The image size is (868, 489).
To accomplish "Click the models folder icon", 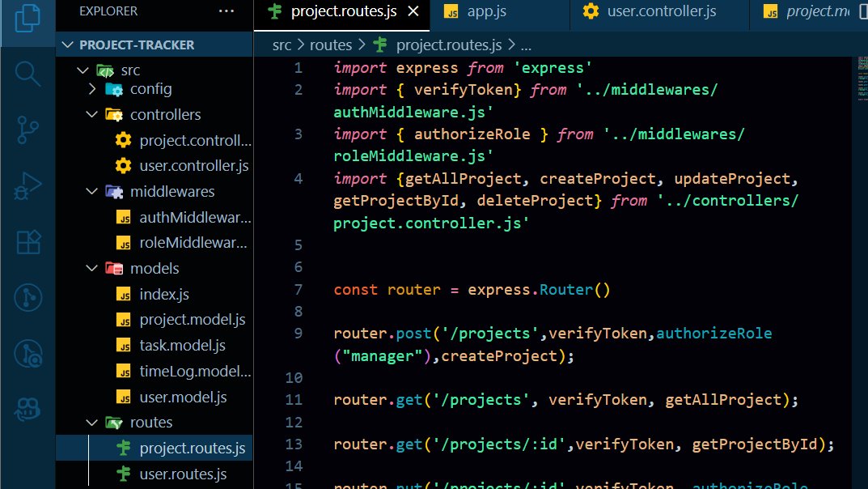I will tap(114, 269).
